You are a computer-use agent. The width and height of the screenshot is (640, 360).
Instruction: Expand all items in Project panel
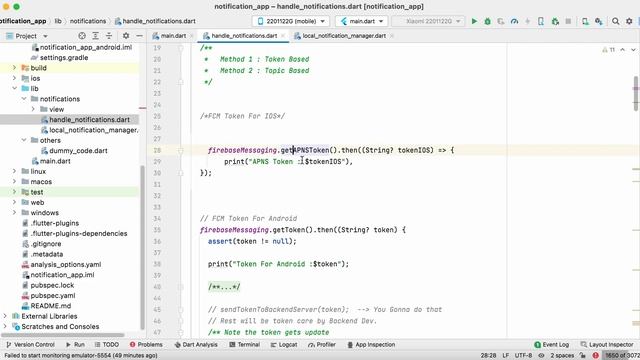click(x=96, y=36)
